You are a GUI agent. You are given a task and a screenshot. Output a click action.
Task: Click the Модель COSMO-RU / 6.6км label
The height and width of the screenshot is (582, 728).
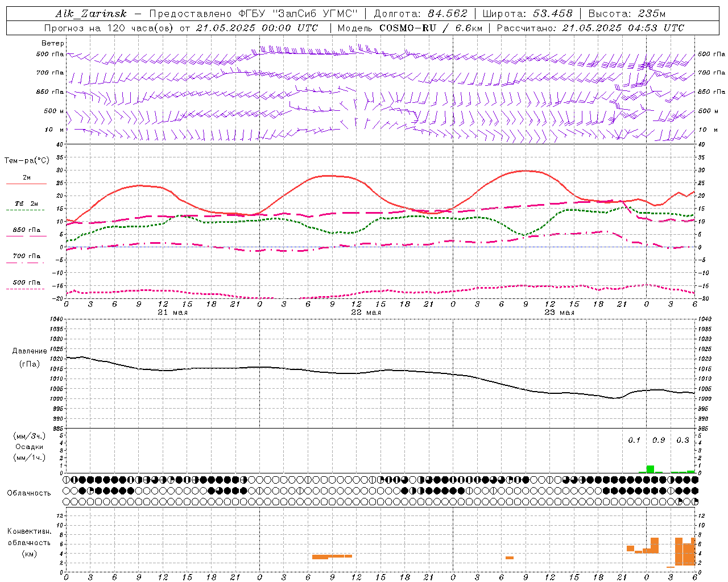409,28
